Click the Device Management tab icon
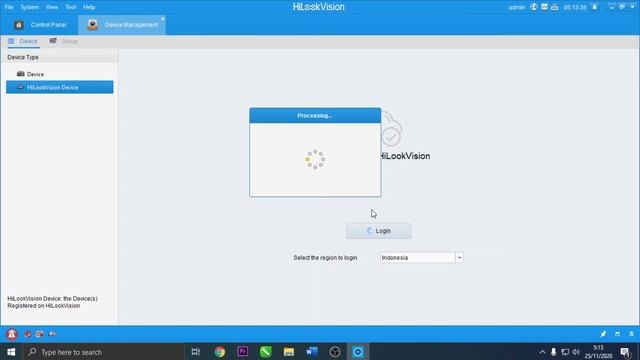640x360 pixels. (x=93, y=25)
